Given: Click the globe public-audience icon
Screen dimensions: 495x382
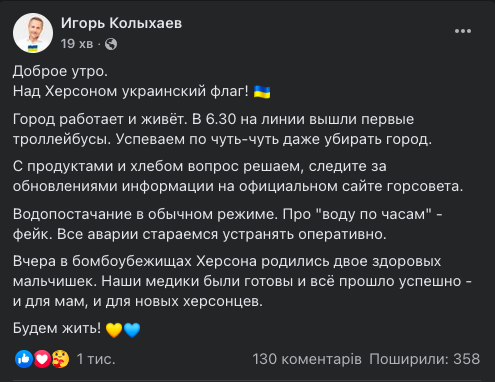Looking at the screenshot, I should 111,44.
